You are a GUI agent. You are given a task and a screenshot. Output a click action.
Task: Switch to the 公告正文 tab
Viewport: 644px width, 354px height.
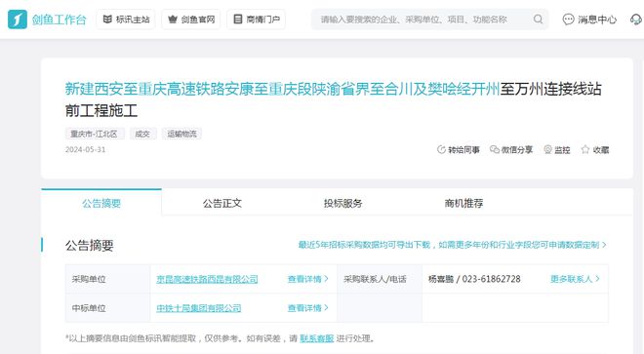pos(222,203)
